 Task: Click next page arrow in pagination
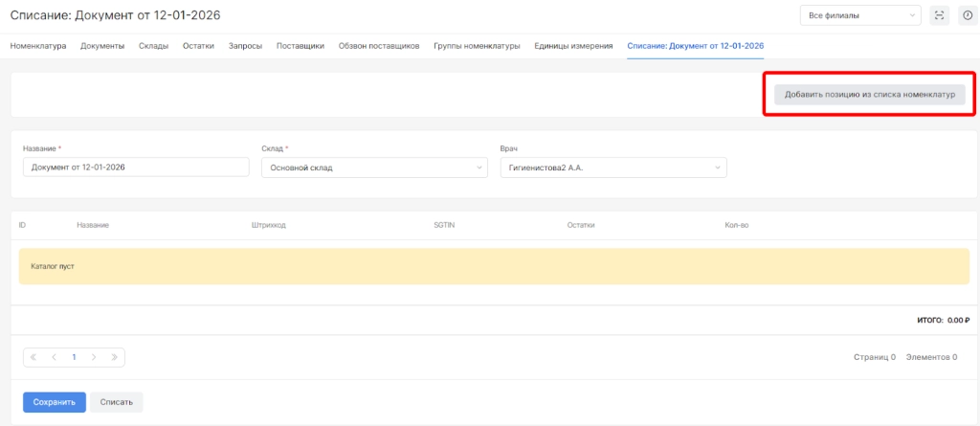click(94, 357)
